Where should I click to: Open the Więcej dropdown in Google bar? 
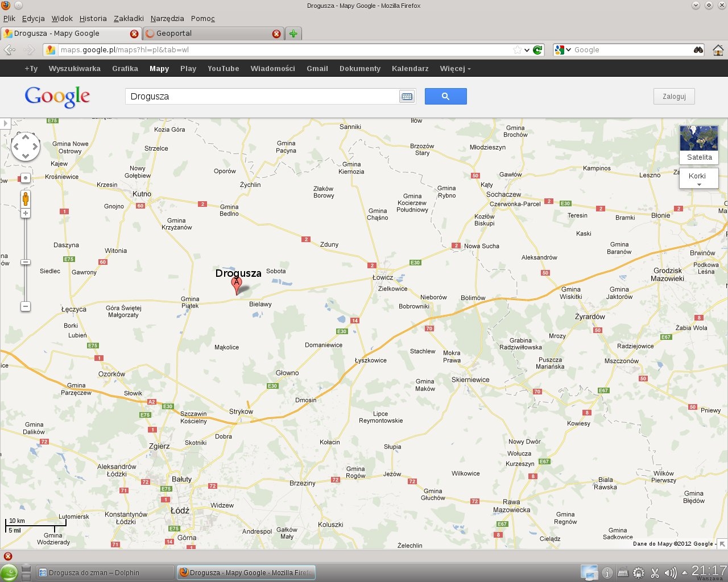pyautogui.click(x=455, y=69)
